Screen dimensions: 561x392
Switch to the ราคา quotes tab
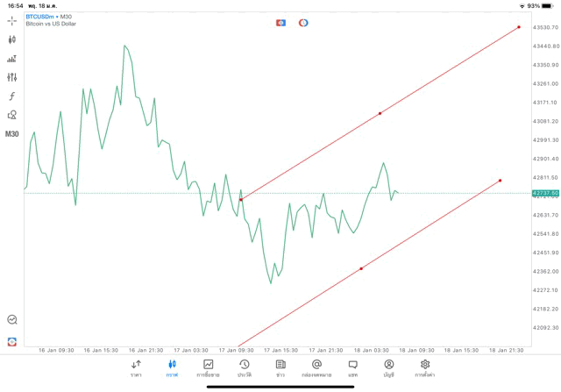(136, 368)
